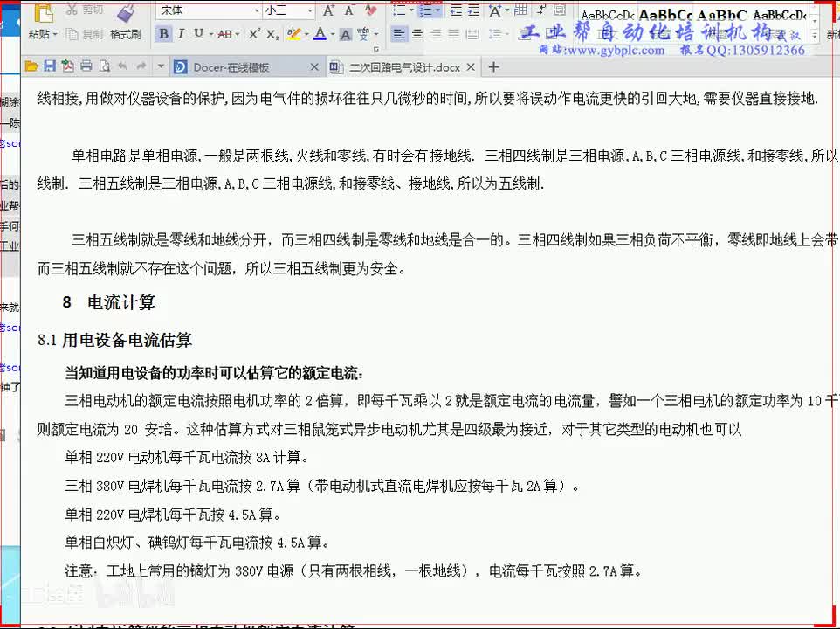The image size is (840, 629).
Task: Center align text
Action: [417, 34]
